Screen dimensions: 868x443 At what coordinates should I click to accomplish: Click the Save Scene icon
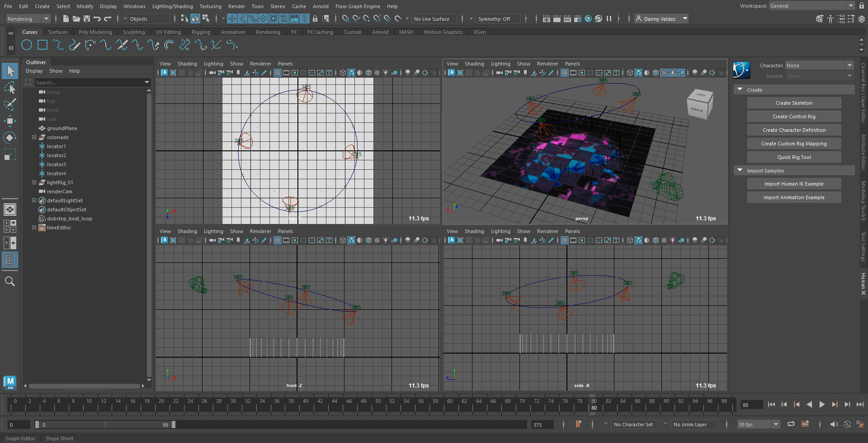tap(87, 19)
